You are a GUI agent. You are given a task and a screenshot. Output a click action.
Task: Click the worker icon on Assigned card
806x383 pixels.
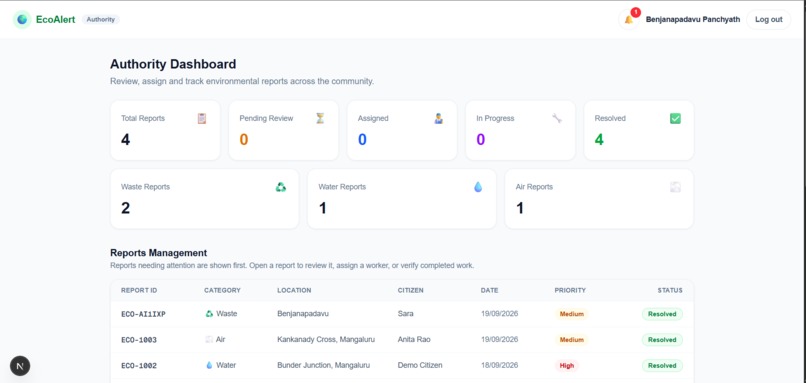click(x=438, y=119)
